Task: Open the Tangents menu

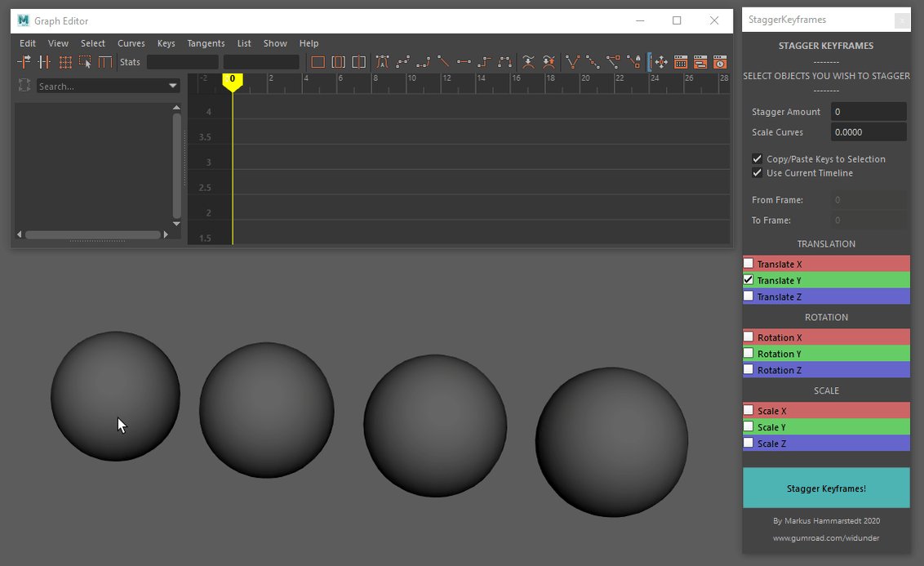Action: click(206, 43)
